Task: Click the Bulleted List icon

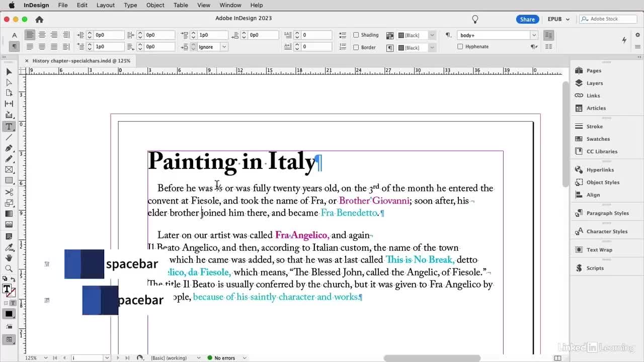Action: click(x=343, y=35)
